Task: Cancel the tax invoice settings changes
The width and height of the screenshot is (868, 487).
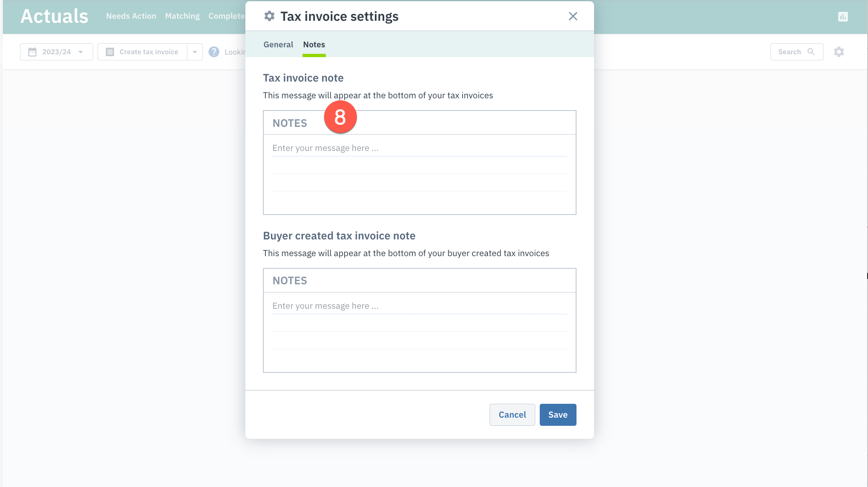Action: [512, 415]
